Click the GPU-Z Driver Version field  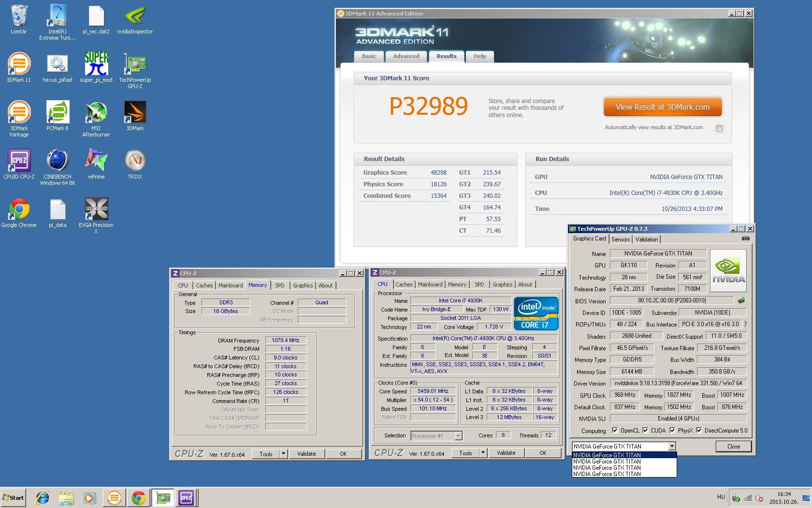678,383
